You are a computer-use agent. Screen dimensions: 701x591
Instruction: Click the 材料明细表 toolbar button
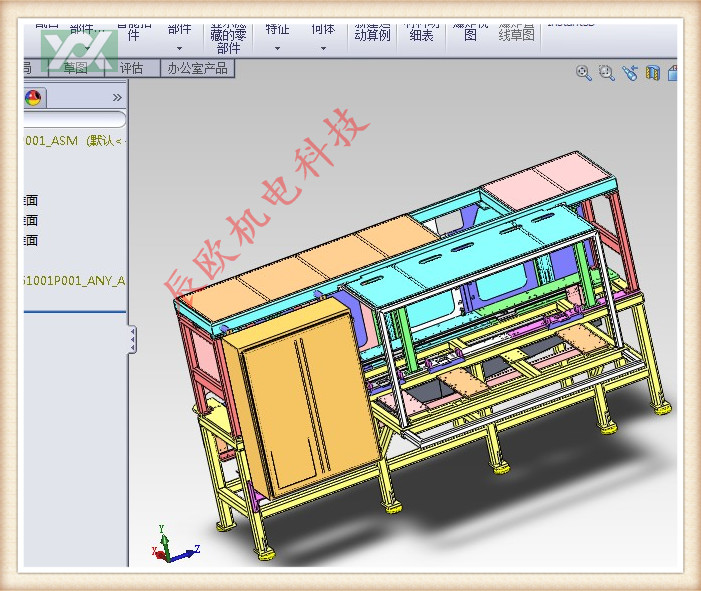421,33
